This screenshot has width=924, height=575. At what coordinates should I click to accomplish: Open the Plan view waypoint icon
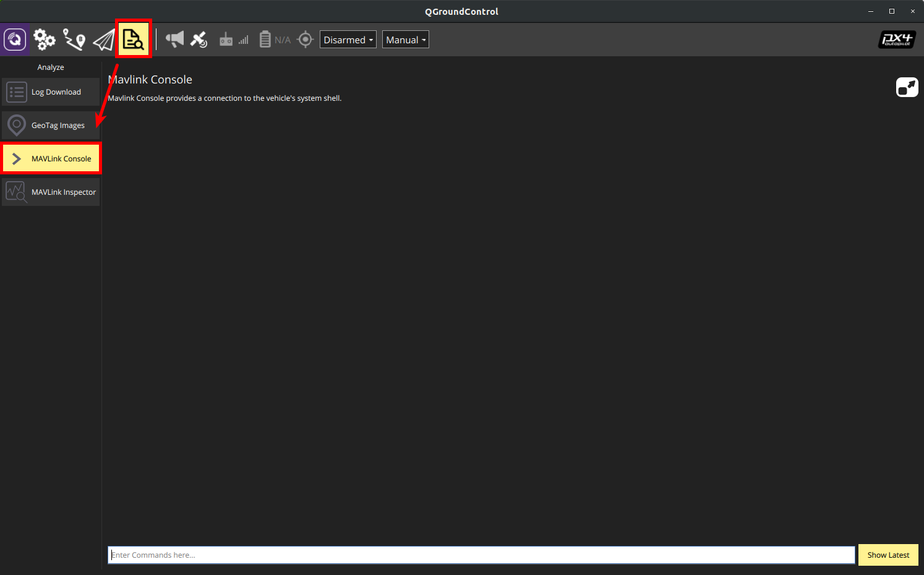(74, 40)
